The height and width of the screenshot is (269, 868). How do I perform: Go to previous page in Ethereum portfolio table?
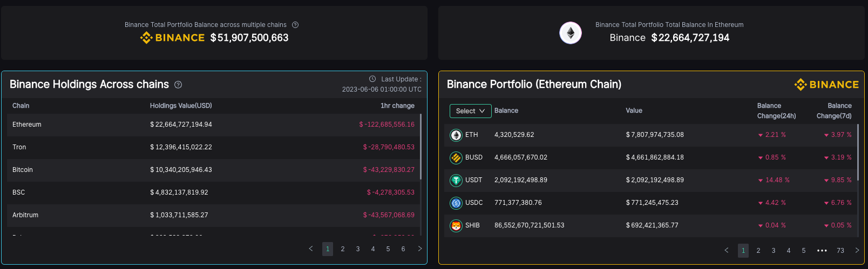pyautogui.click(x=727, y=250)
